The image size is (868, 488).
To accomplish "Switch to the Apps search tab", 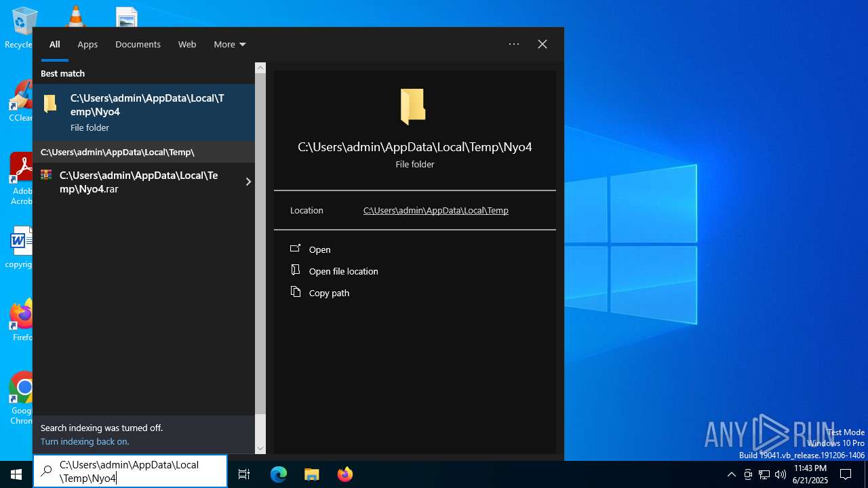I will pos(87,44).
